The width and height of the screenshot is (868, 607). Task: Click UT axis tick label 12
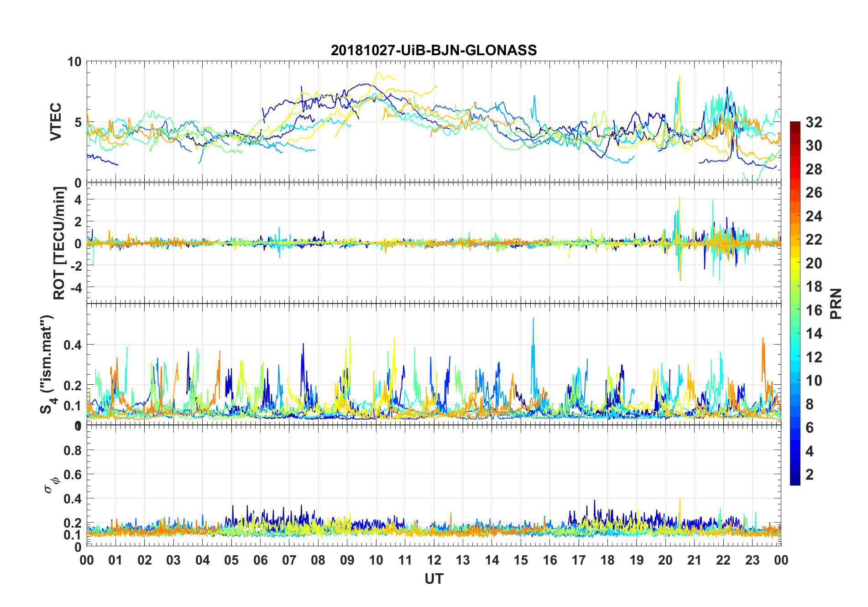point(434,560)
